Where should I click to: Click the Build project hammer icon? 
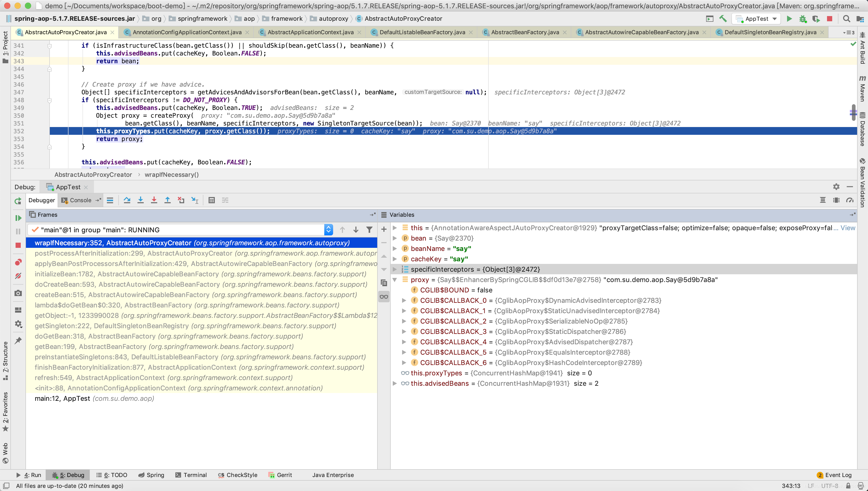(x=723, y=19)
